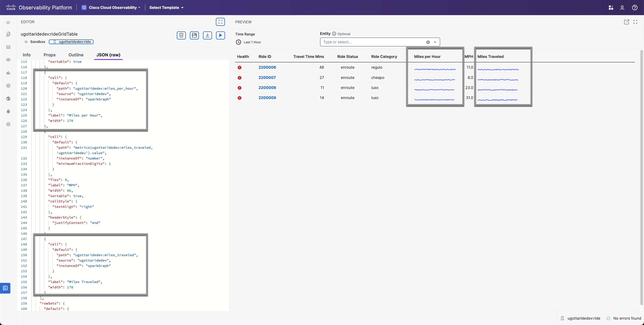Switch to the Outline tab
Image resolution: width=644 pixels, height=325 pixels.
pos(76,55)
